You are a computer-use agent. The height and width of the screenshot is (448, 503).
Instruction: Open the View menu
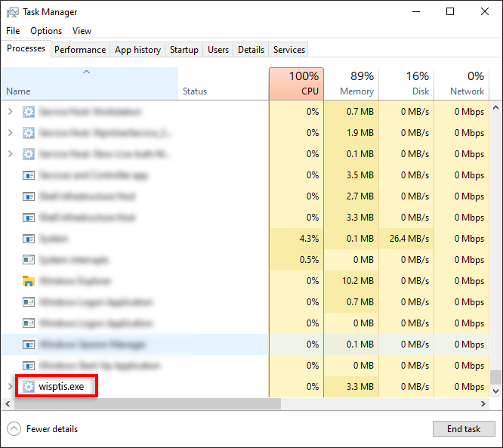[x=82, y=31]
